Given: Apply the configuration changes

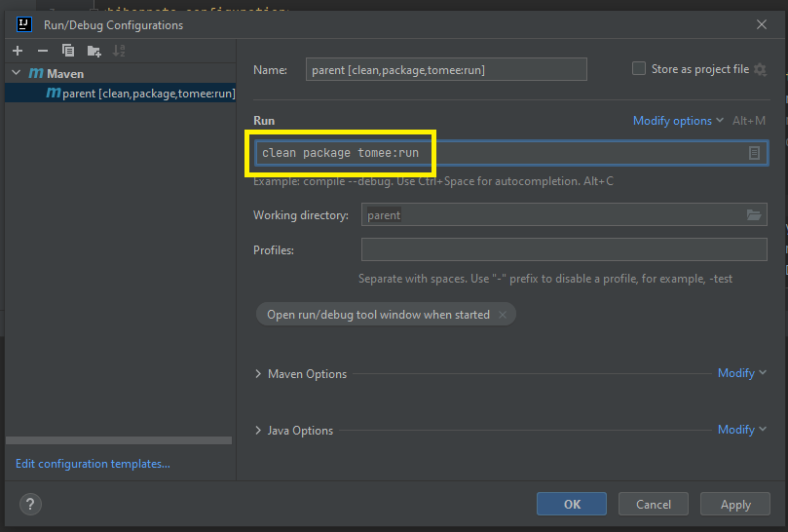Looking at the screenshot, I should 735,504.
